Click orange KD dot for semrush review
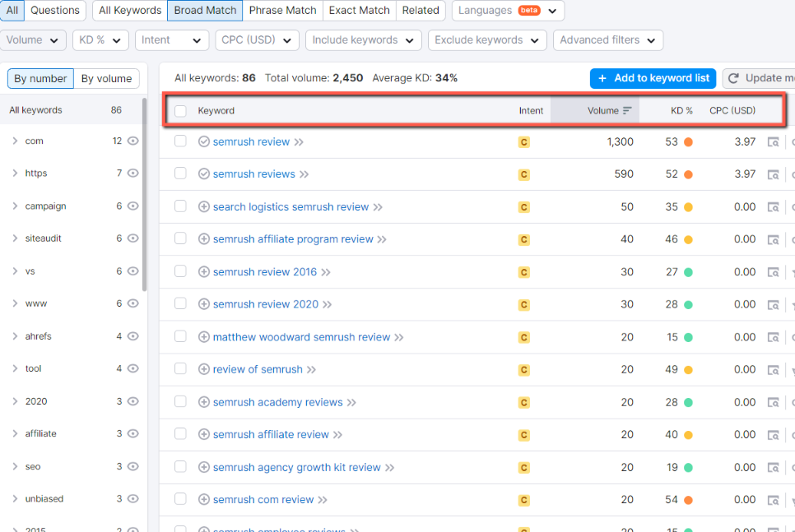795x532 pixels. coord(688,142)
